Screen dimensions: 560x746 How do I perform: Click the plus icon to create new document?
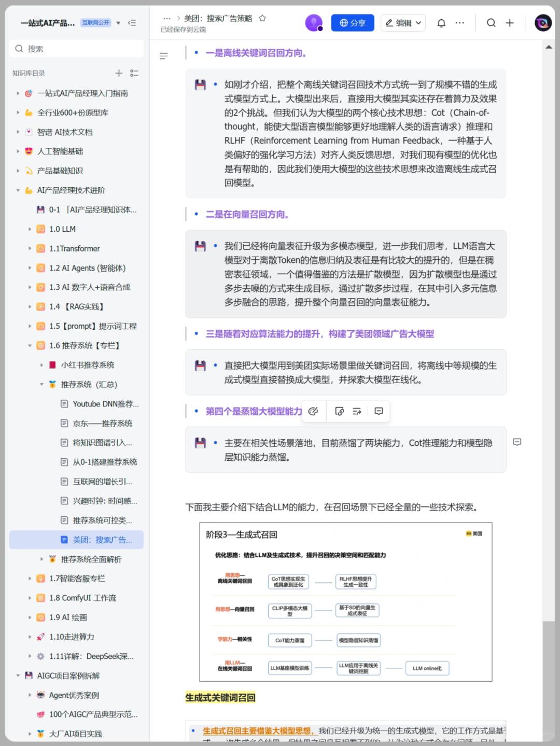(510, 23)
